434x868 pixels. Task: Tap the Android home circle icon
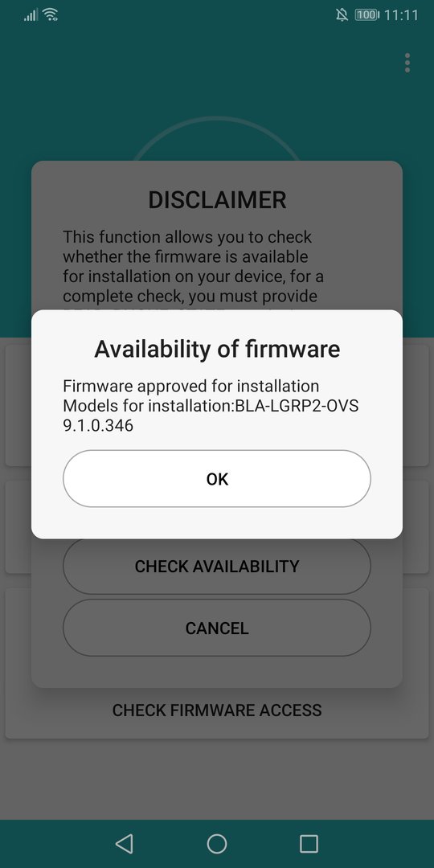pyautogui.click(x=217, y=844)
